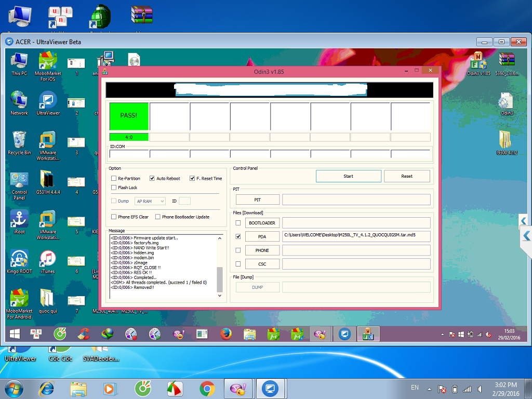This screenshot has height=399, width=532.
Task: Show hidden icons in host system tray
Action: [x=429, y=389]
